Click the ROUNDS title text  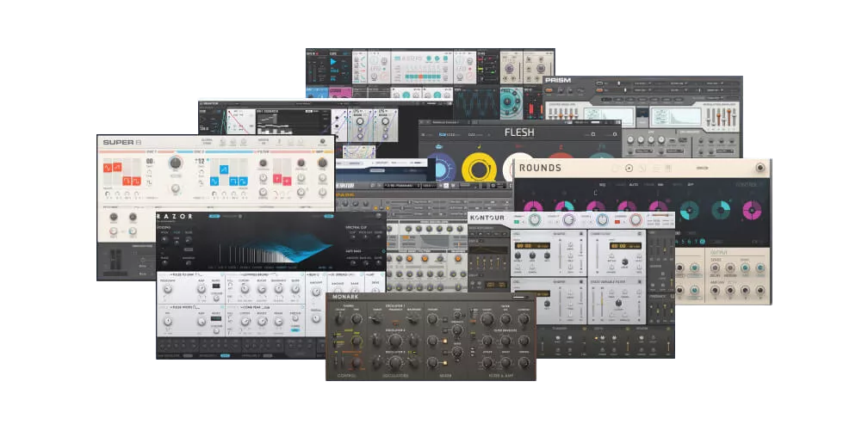(x=540, y=168)
